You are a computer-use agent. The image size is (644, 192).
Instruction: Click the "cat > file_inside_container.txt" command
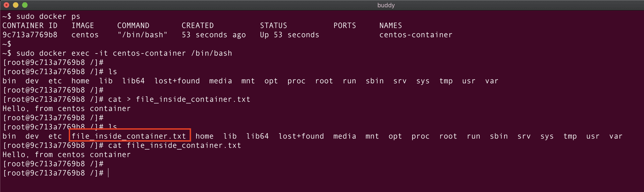(179, 100)
